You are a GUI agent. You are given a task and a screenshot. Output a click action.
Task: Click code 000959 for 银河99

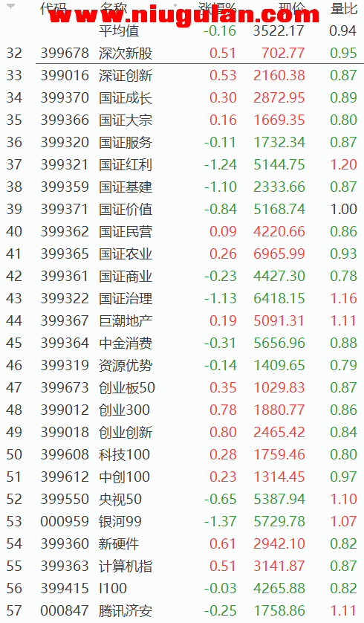point(65,521)
